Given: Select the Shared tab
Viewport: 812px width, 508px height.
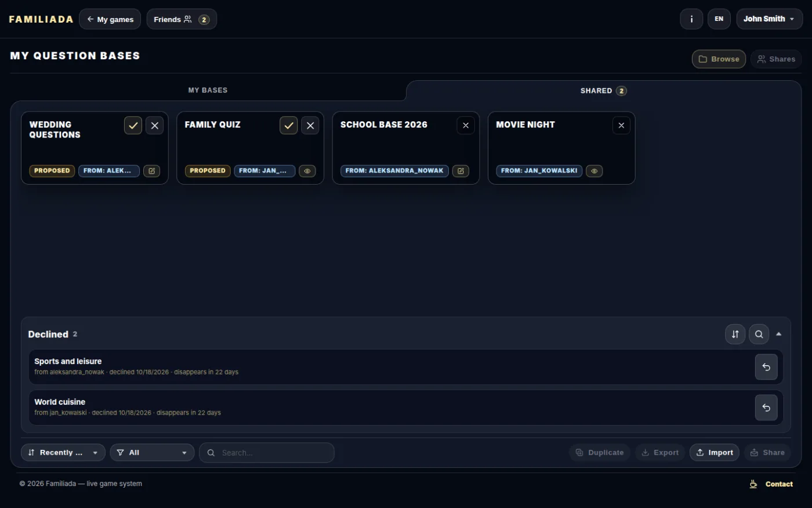Looking at the screenshot, I should [x=604, y=91].
